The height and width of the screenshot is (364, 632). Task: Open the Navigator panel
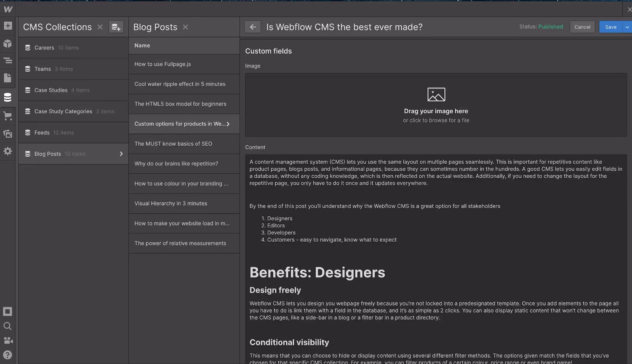pyautogui.click(x=8, y=60)
